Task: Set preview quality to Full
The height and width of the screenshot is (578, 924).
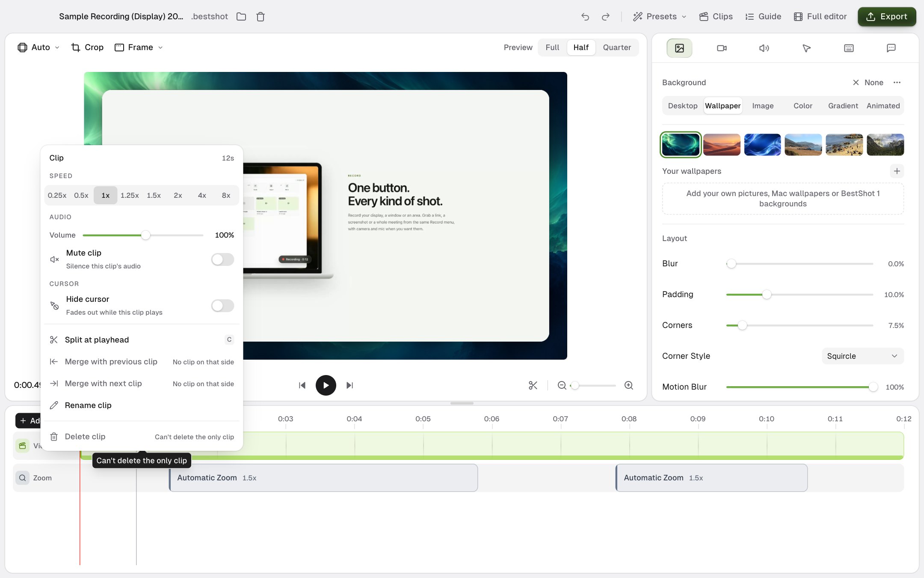Action: click(552, 48)
